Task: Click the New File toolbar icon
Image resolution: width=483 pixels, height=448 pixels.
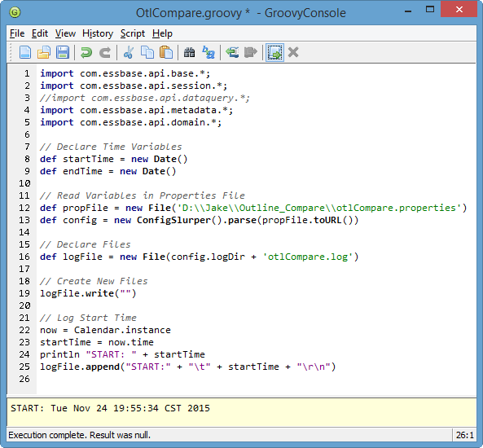Action: [25, 52]
